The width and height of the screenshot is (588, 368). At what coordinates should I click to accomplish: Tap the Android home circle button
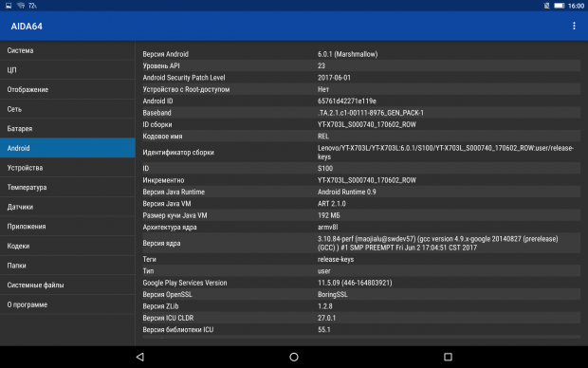point(294,357)
